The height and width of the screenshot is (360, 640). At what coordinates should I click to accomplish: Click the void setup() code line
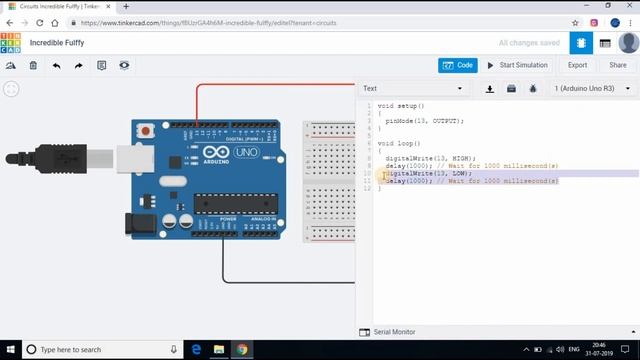[401, 106]
